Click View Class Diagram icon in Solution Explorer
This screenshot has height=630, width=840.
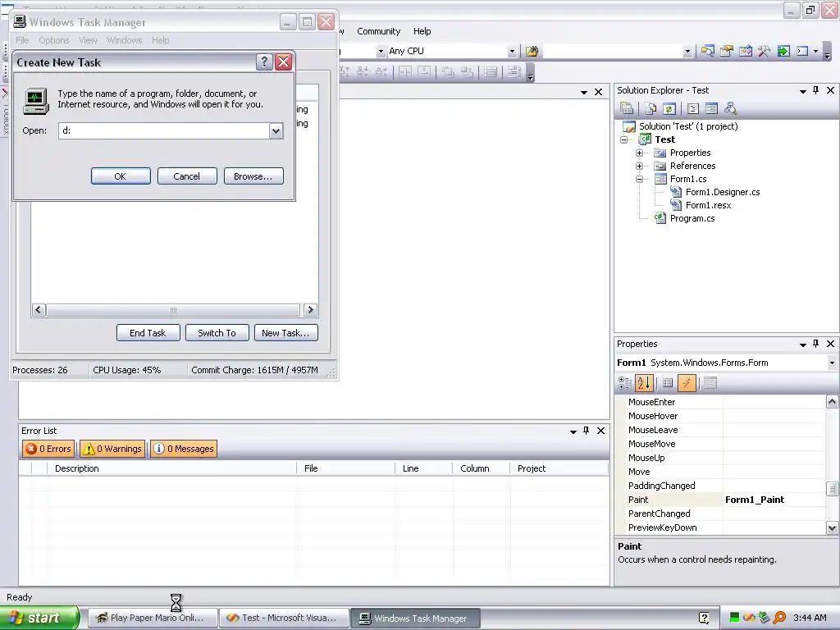point(730,109)
